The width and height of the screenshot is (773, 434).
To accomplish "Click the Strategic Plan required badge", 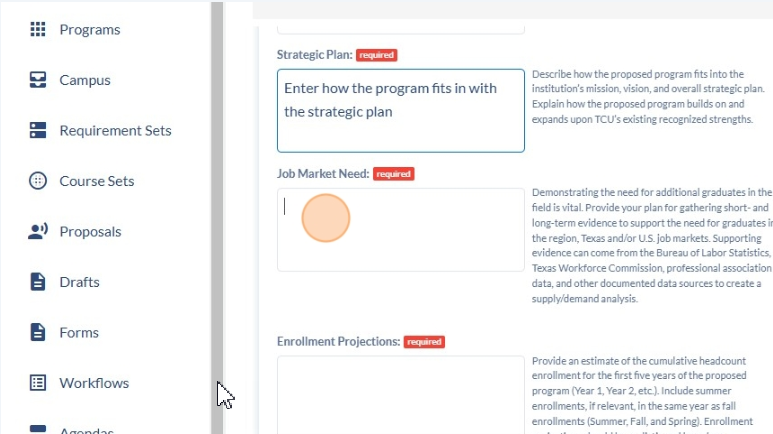I will point(377,55).
